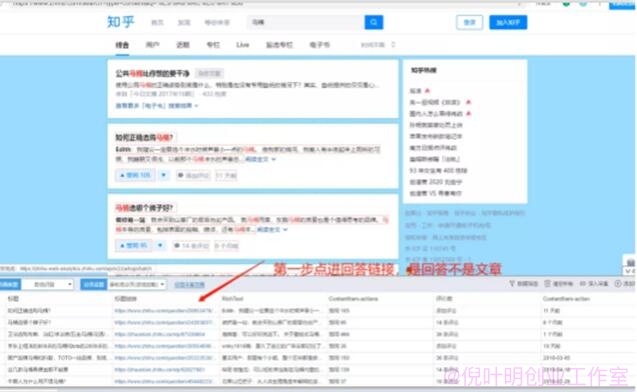
Task: Click the downvote arrow beside 赞同 105
Action: pyautogui.click(x=164, y=175)
